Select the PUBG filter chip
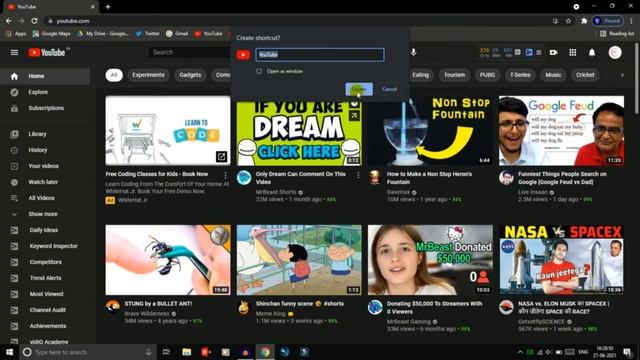This screenshot has width=640, height=360. point(487,75)
